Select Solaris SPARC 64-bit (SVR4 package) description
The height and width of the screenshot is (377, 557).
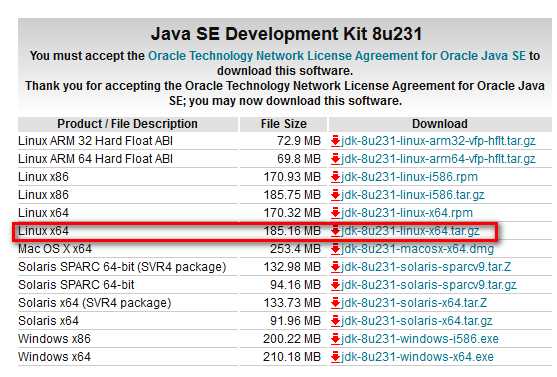122,267
